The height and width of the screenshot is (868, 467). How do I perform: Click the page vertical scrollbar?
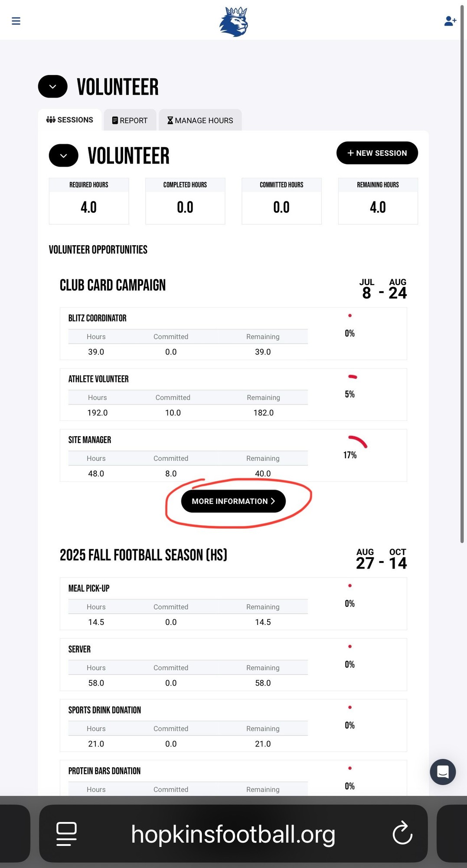click(462, 273)
